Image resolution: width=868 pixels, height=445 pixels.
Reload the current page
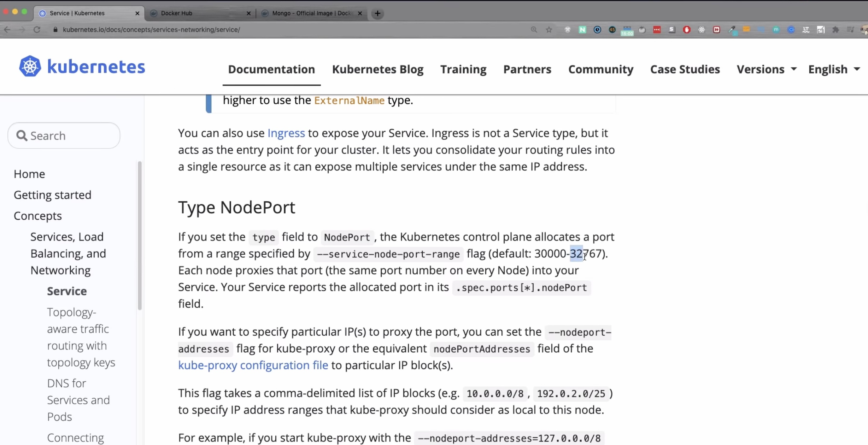coord(37,30)
